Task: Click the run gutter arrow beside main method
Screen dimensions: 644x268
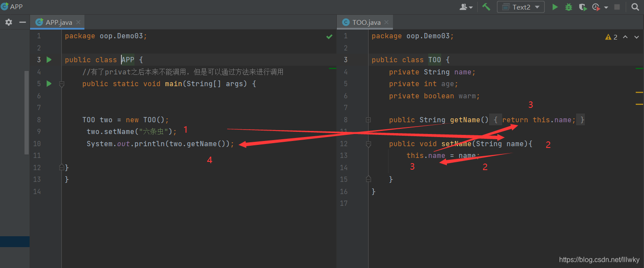Action: click(49, 84)
